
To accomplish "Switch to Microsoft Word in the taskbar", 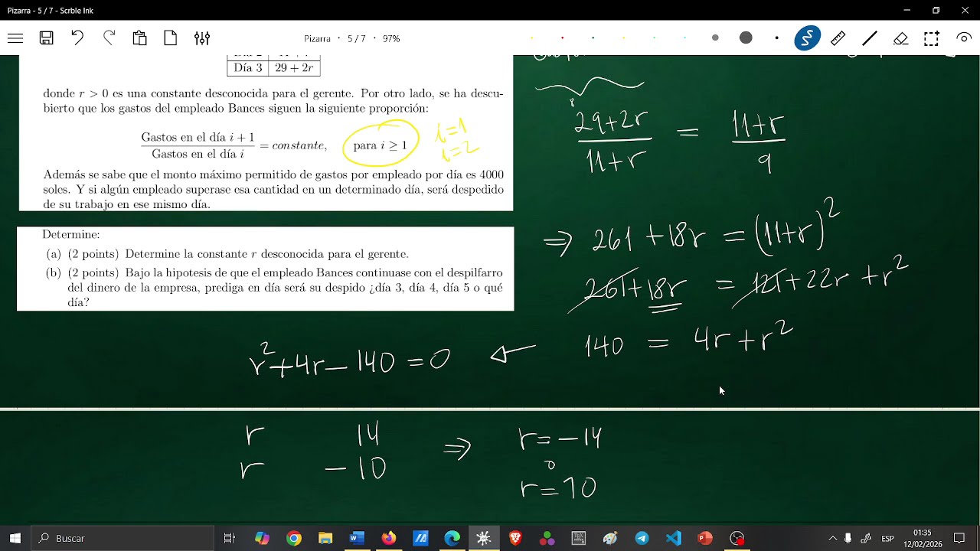I will 357,538.
